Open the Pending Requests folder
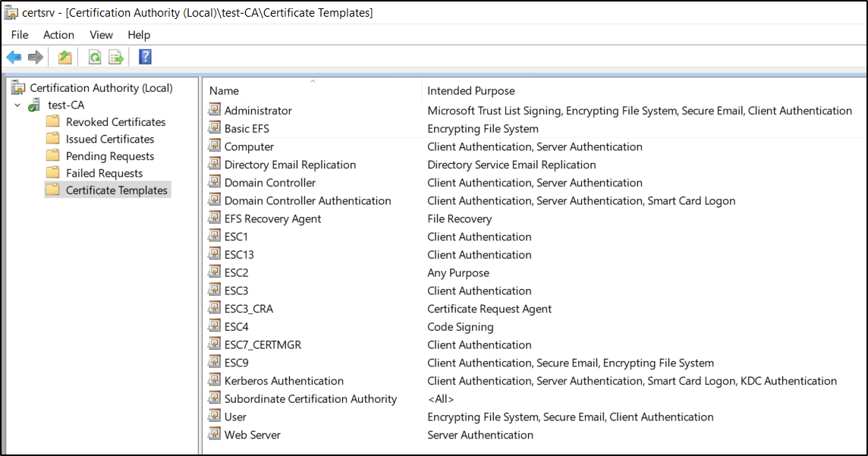The height and width of the screenshot is (456, 868). pyautogui.click(x=110, y=156)
